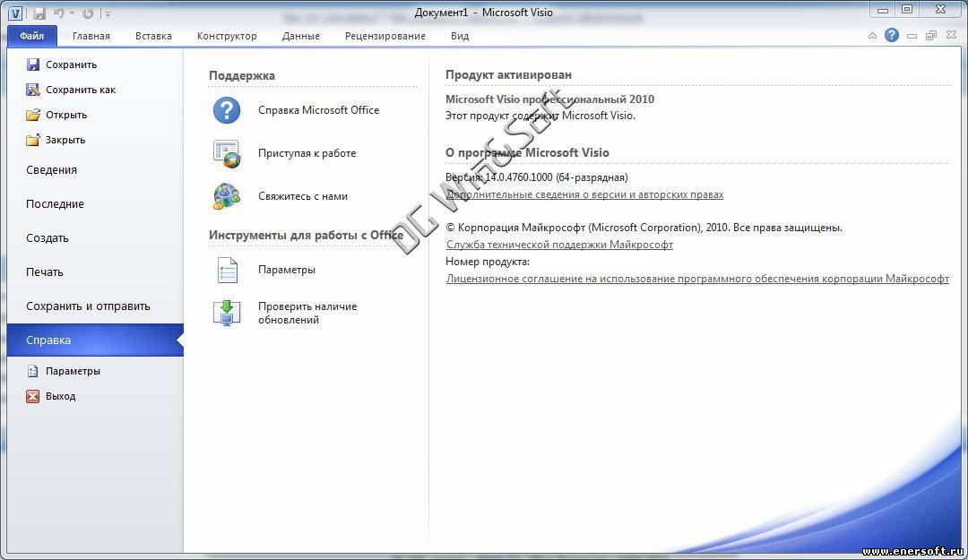968x560 pixels.
Task: Switch to the Вставка tab
Action: point(153,36)
